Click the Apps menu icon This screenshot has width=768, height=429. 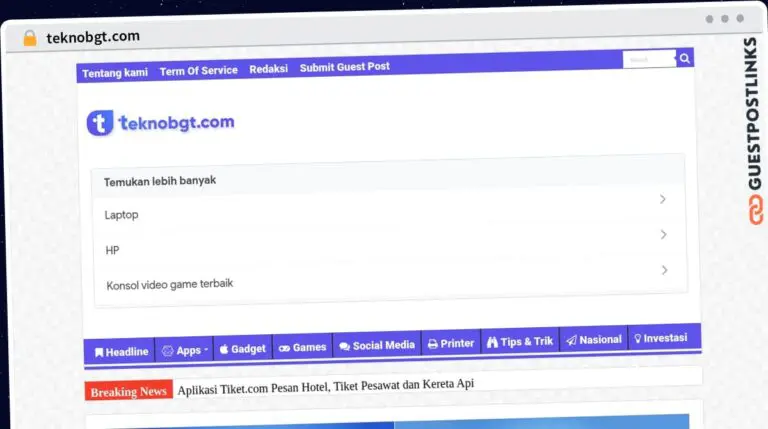click(x=168, y=351)
